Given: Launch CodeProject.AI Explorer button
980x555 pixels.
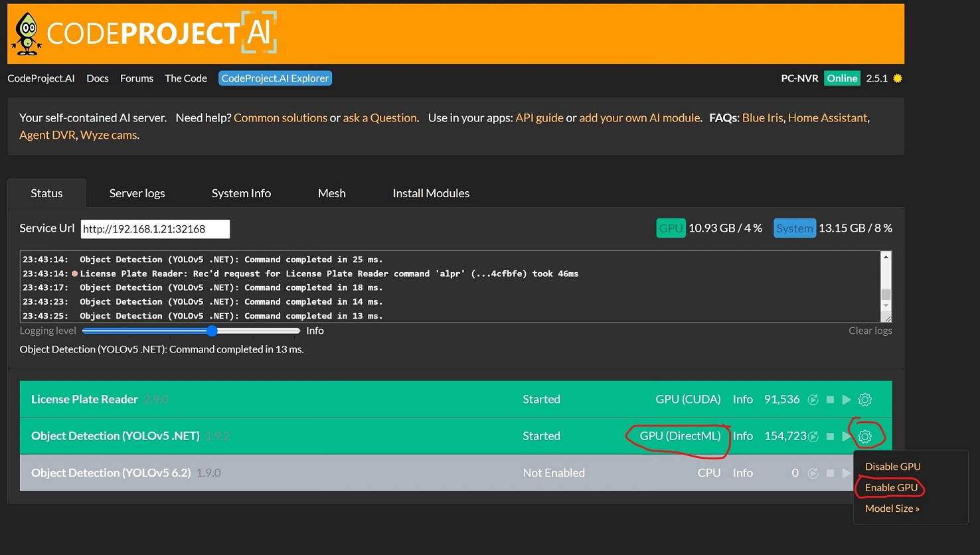Looking at the screenshot, I should pos(275,78).
